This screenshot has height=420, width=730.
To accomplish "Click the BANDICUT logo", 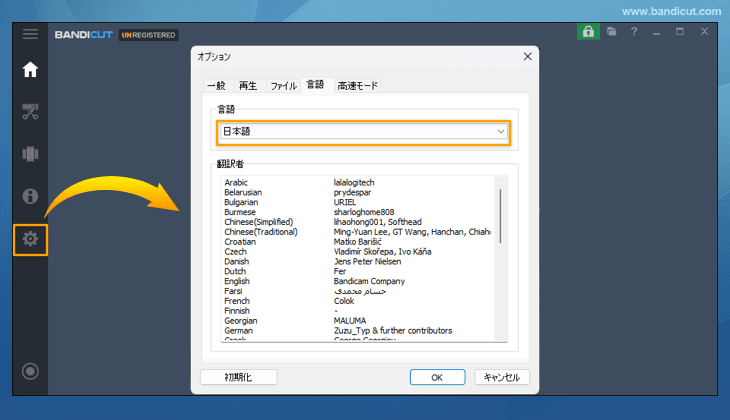I will point(83,35).
